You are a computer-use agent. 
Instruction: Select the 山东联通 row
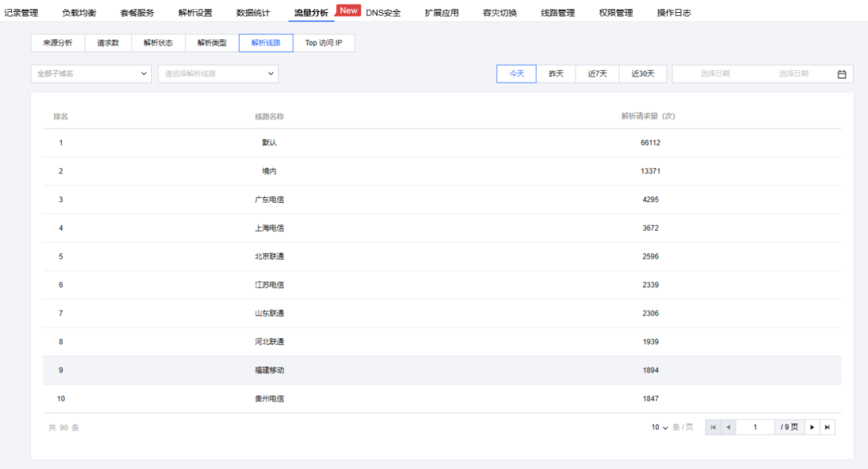pos(442,313)
